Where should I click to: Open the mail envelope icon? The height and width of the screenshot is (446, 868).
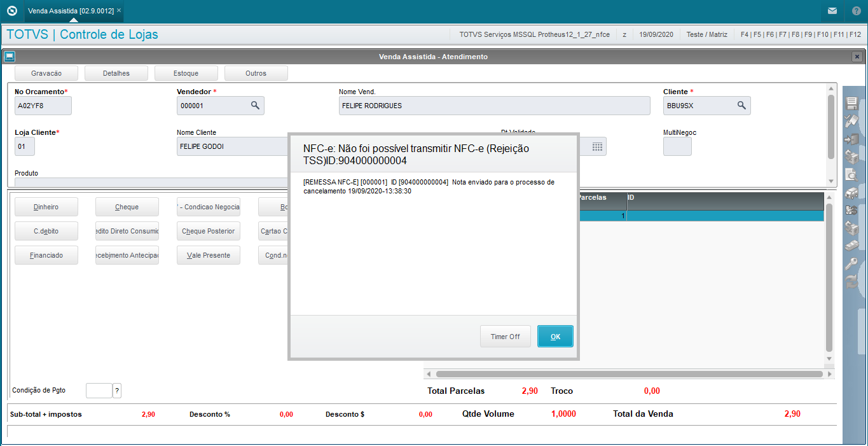coord(832,11)
